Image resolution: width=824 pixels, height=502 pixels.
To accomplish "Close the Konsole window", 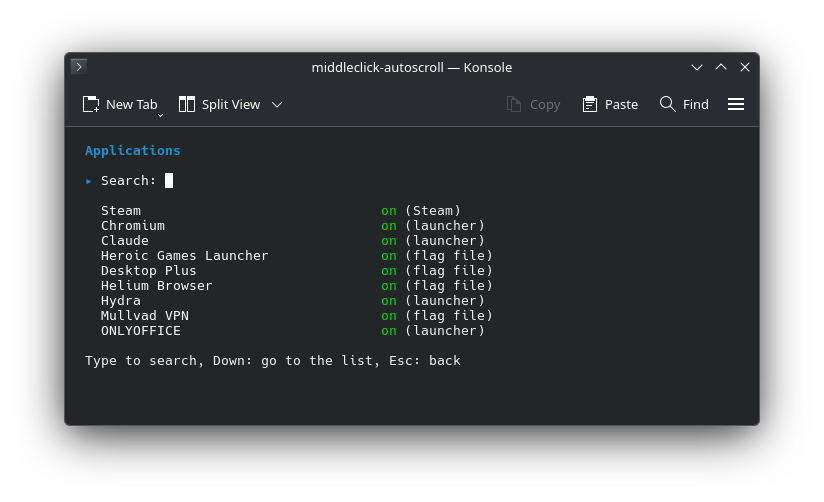I will (745, 67).
